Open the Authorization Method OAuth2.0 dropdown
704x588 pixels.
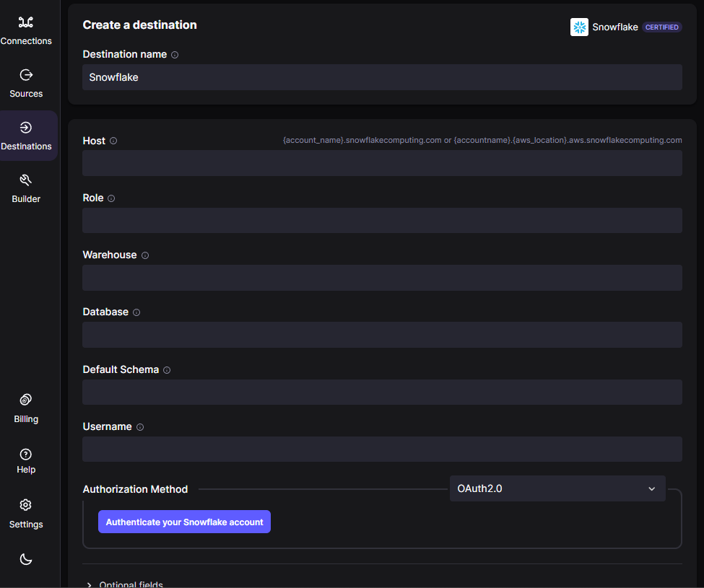(557, 488)
